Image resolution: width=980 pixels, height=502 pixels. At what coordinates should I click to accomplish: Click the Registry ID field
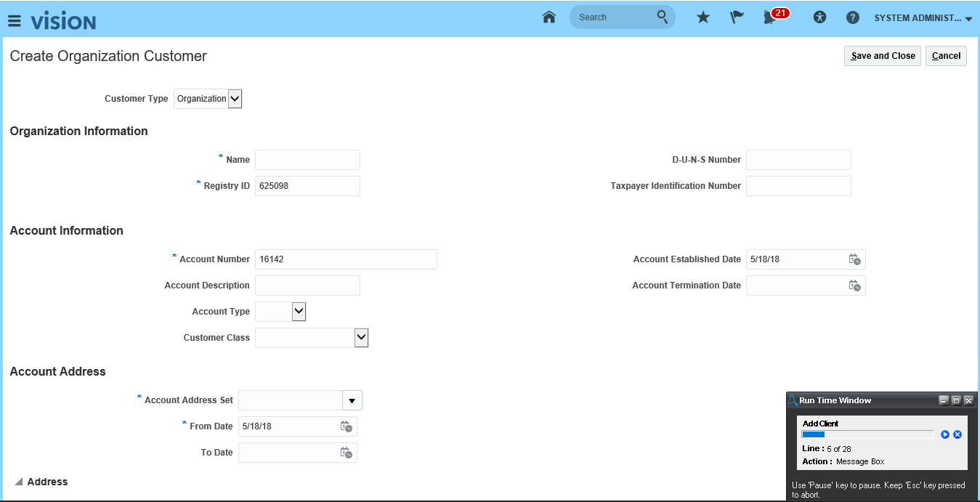click(x=307, y=186)
